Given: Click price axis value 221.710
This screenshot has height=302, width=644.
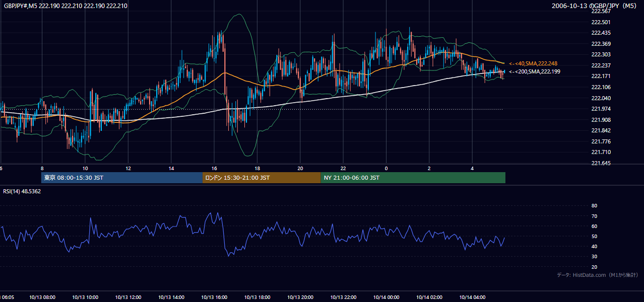Looking at the screenshot, I should coord(601,152).
